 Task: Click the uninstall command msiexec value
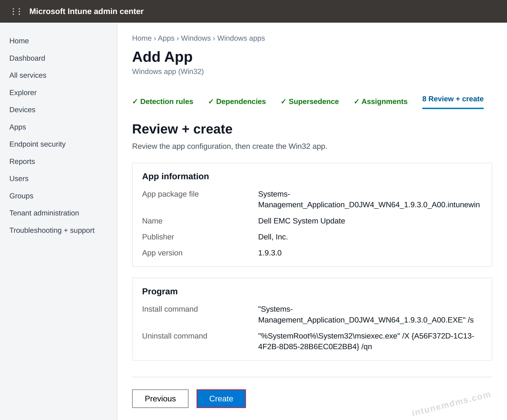[366, 341]
